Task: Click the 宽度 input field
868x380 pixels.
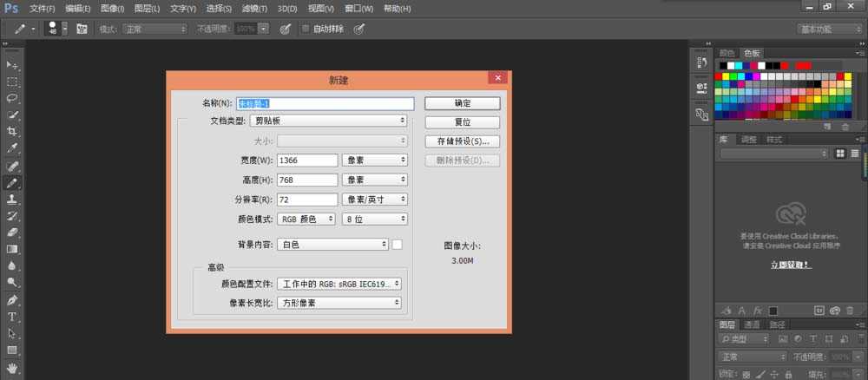Action: (x=306, y=161)
